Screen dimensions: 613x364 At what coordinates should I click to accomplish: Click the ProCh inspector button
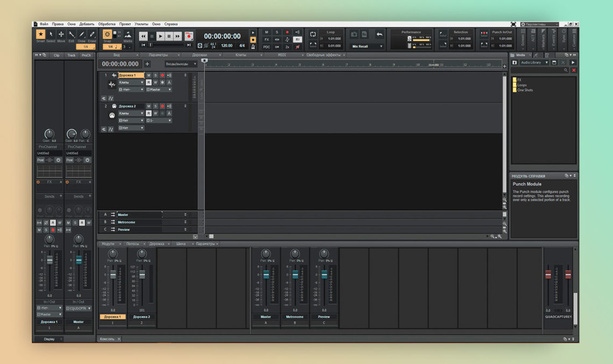86,55
